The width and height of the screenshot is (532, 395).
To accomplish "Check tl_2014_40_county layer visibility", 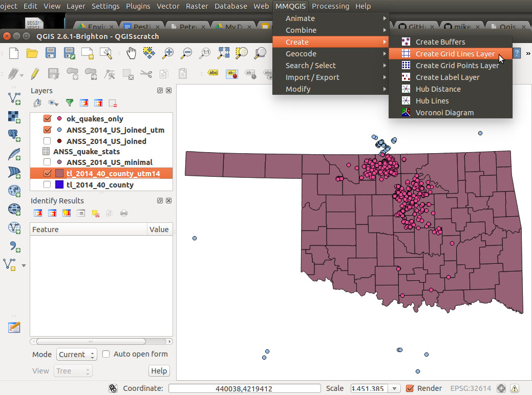I will (x=47, y=184).
